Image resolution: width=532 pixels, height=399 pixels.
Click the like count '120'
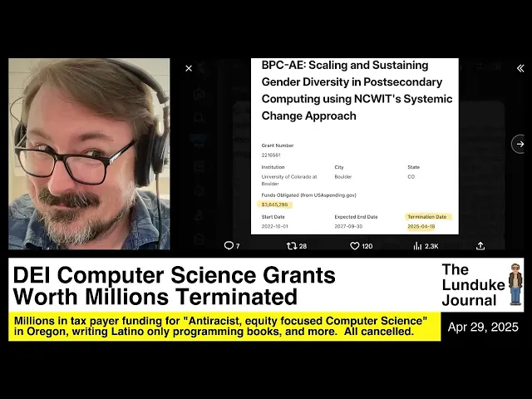(x=367, y=246)
